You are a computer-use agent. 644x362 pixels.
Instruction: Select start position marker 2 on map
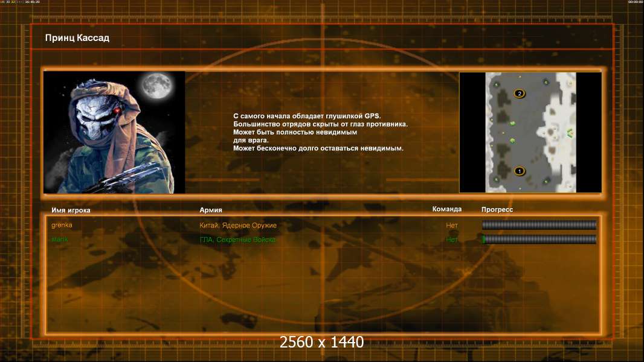519,94
